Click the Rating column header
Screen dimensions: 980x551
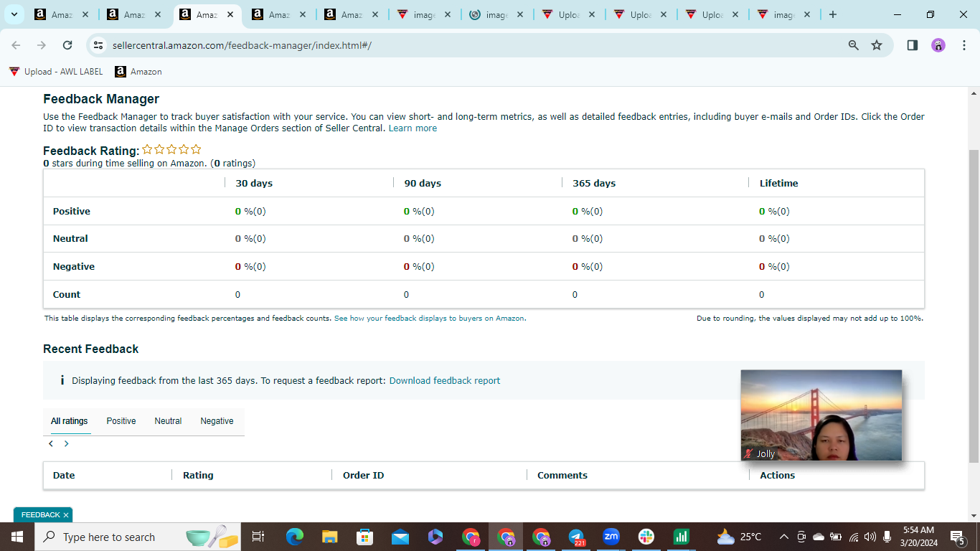pos(198,475)
